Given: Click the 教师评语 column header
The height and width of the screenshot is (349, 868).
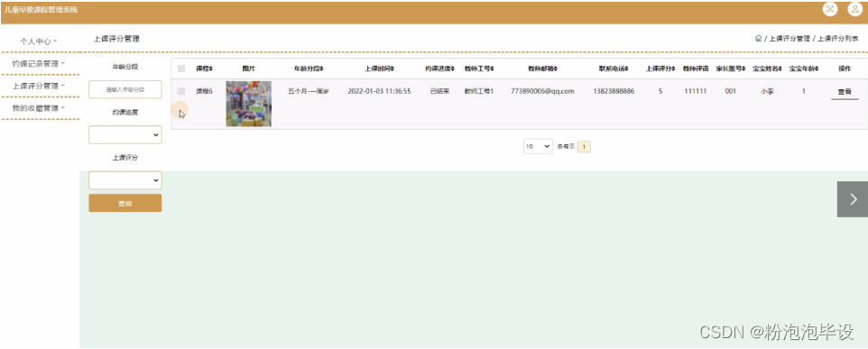Looking at the screenshot, I should 696,69.
